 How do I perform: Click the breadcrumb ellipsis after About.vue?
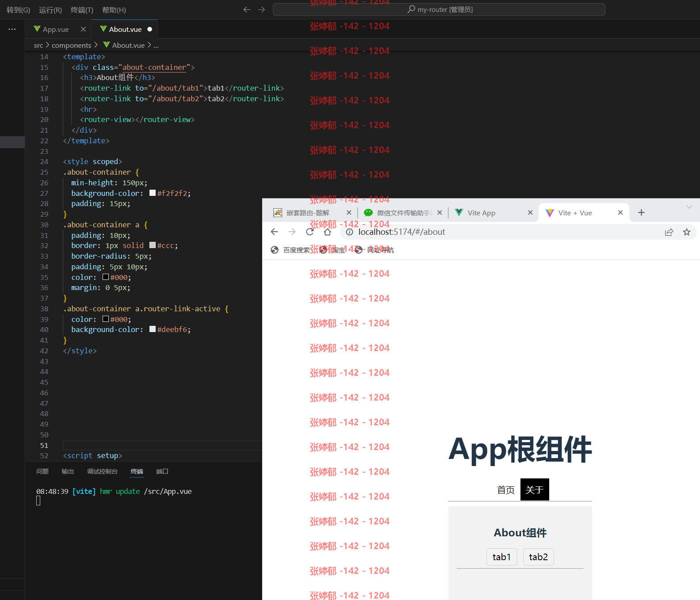click(x=156, y=45)
